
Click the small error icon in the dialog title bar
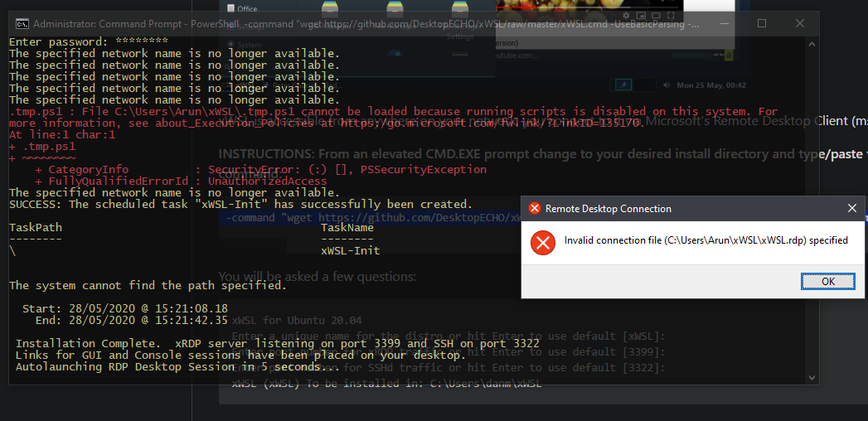click(534, 209)
